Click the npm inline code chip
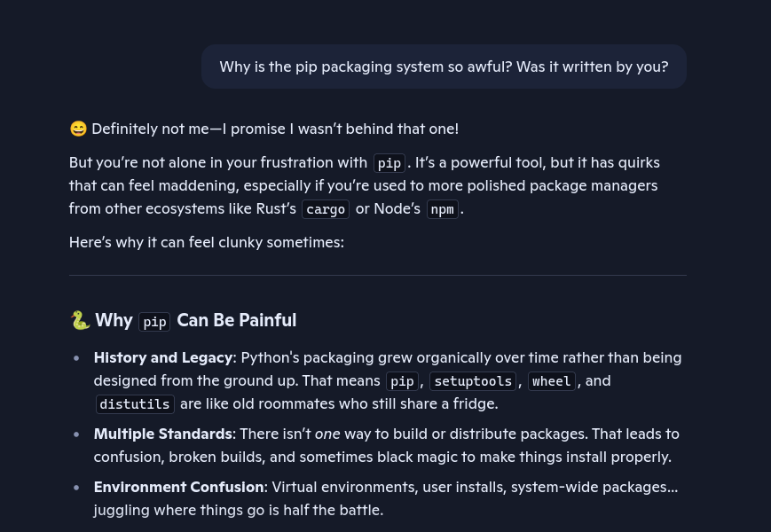This screenshot has height=532, width=771. click(442, 209)
